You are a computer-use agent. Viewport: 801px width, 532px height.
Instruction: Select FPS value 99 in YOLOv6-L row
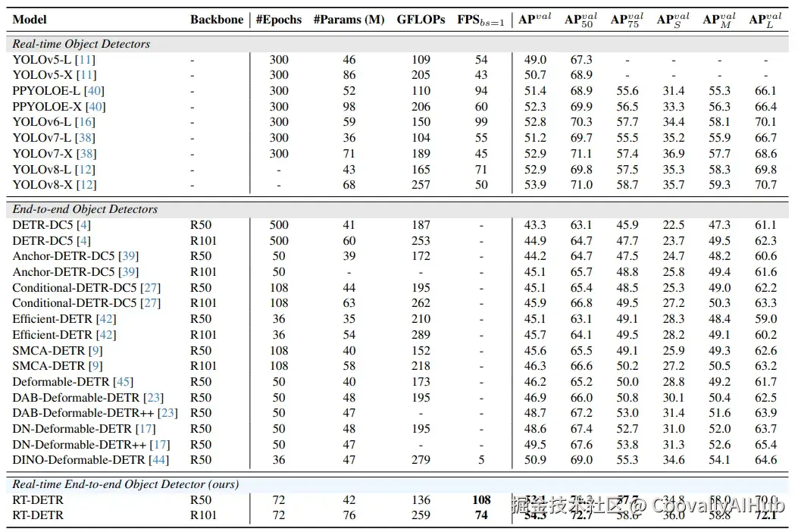click(x=481, y=122)
